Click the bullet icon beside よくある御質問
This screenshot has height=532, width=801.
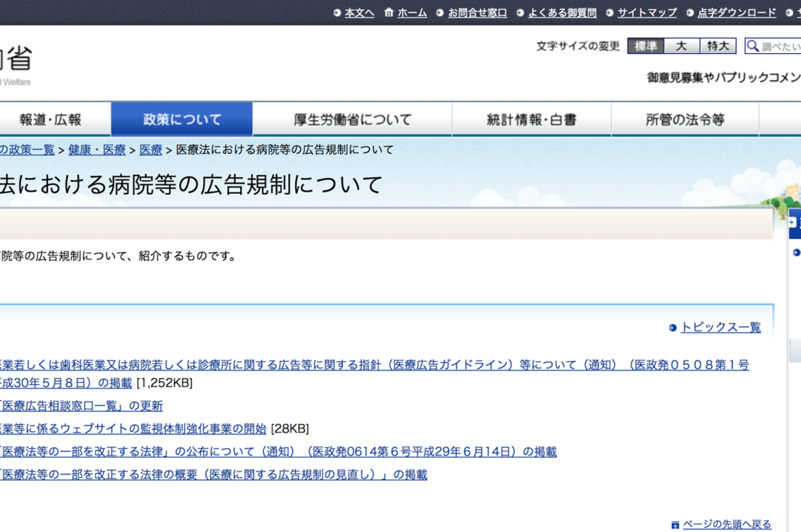520,13
